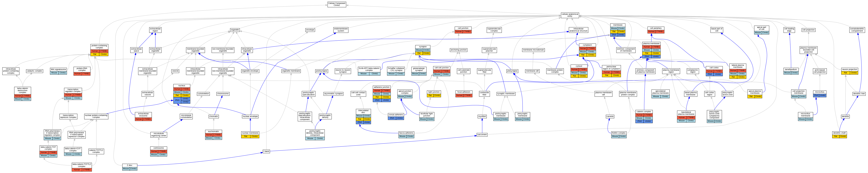
Task: Select the 'beta-catenin destruction complex' node label
Action: click(x=23, y=90)
